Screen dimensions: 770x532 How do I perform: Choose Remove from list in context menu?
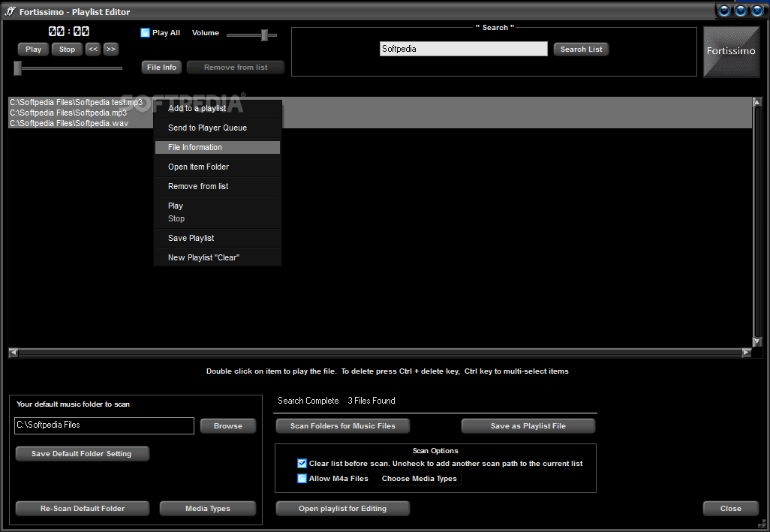pos(218,187)
